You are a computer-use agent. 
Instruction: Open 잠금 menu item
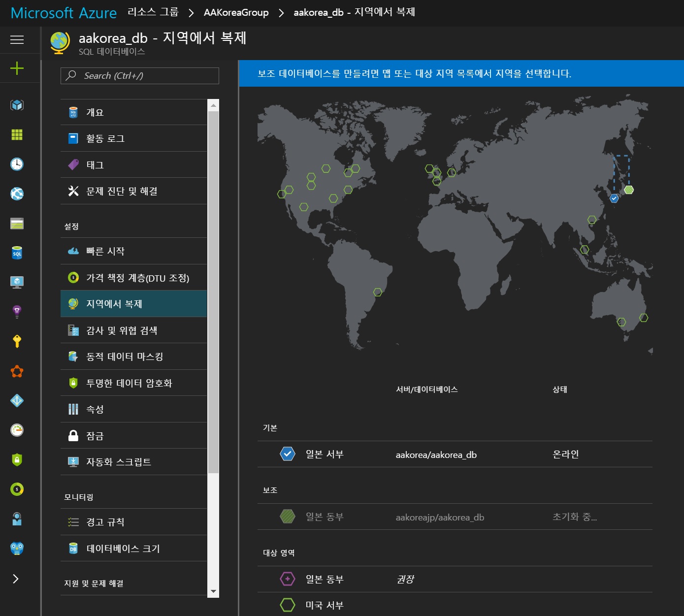[134, 436]
